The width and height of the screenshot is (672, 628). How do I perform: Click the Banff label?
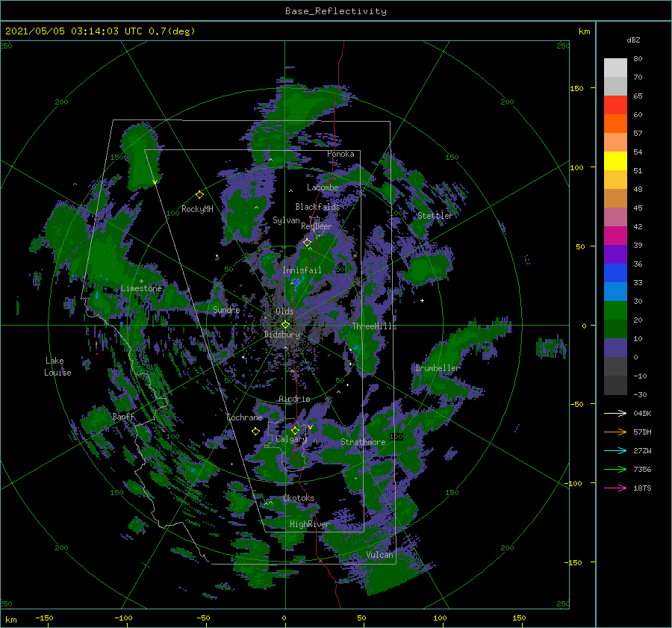(123, 417)
